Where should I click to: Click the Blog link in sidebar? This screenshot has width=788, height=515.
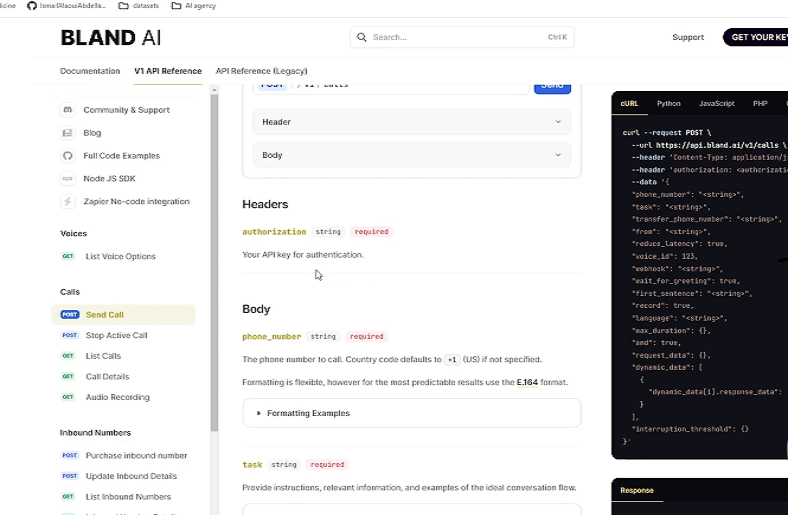[x=92, y=133]
